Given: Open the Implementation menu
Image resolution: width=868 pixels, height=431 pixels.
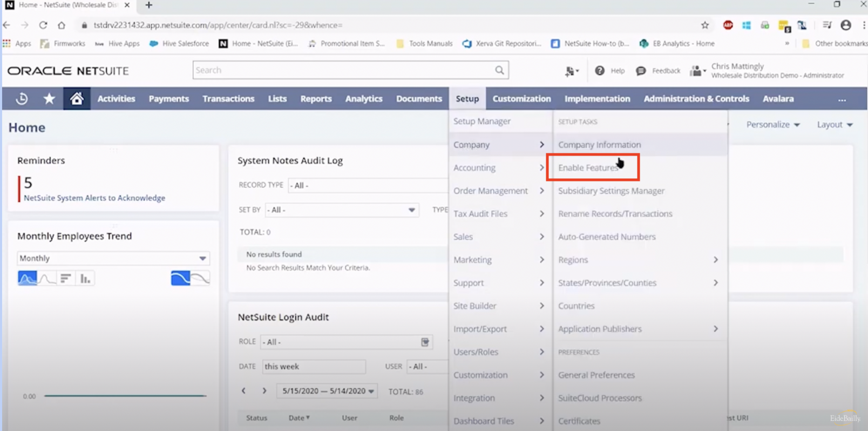Looking at the screenshot, I should click(597, 99).
